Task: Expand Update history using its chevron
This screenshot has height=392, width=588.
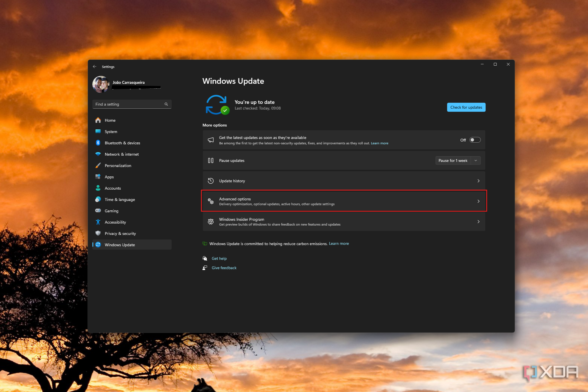Action: point(478,181)
